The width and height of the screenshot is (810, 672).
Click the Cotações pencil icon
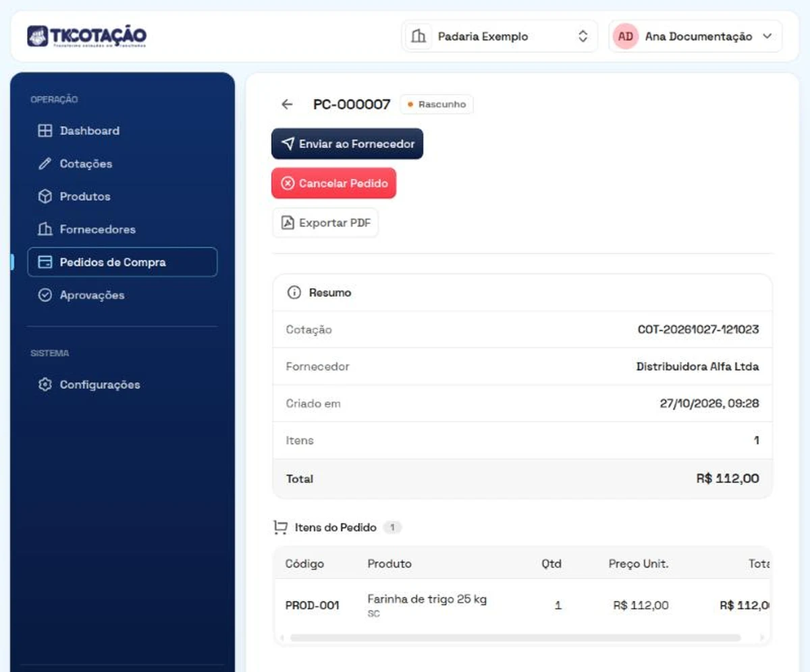pos(45,164)
